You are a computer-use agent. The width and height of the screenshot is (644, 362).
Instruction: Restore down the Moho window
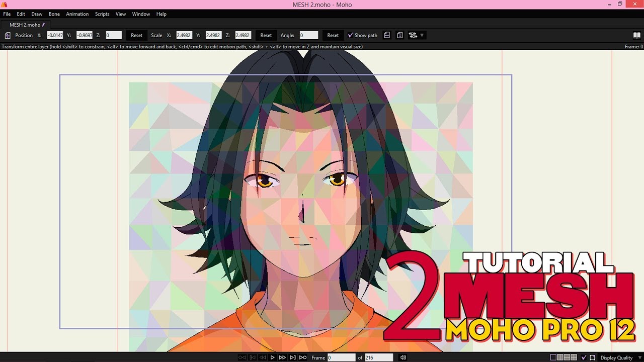pyautogui.click(x=620, y=5)
